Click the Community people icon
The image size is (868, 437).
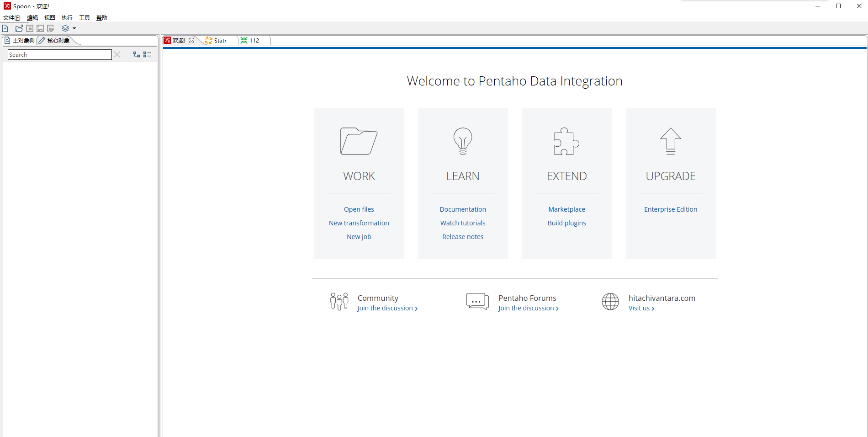(x=339, y=302)
